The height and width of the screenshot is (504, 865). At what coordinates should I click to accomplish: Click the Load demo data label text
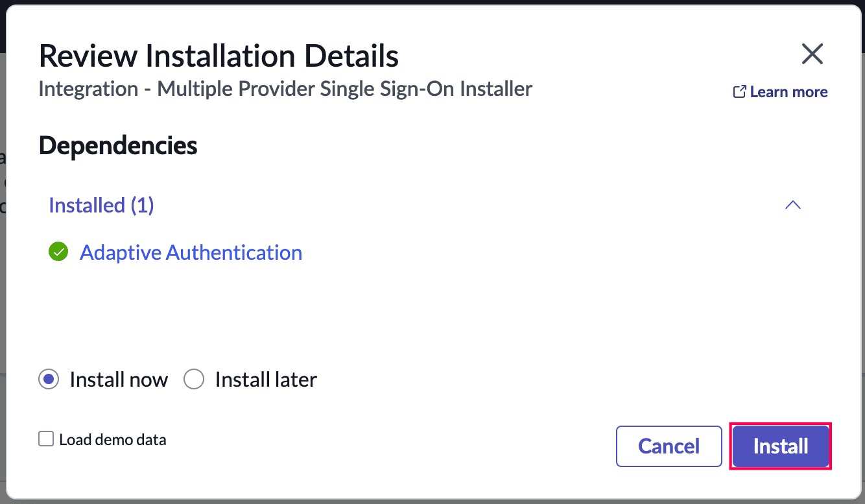coord(112,439)
